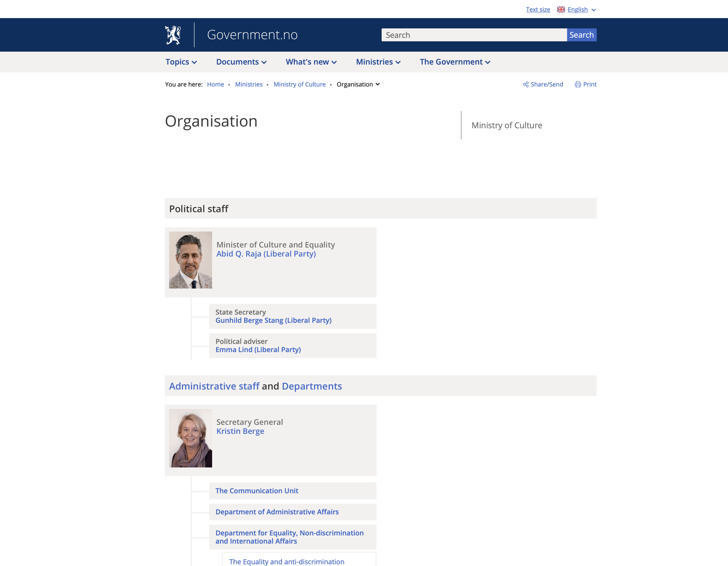Open Abid Q. Raja's profile link

(266, 254)
